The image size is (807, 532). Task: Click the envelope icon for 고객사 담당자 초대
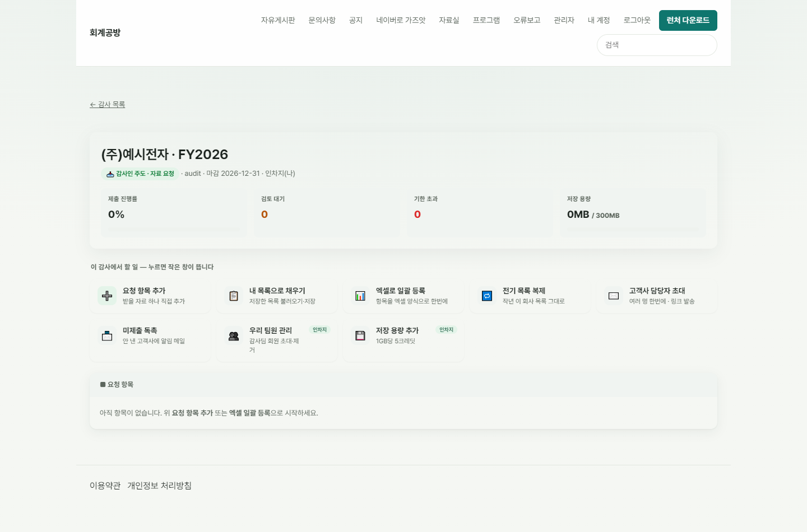tap(614, 296)
